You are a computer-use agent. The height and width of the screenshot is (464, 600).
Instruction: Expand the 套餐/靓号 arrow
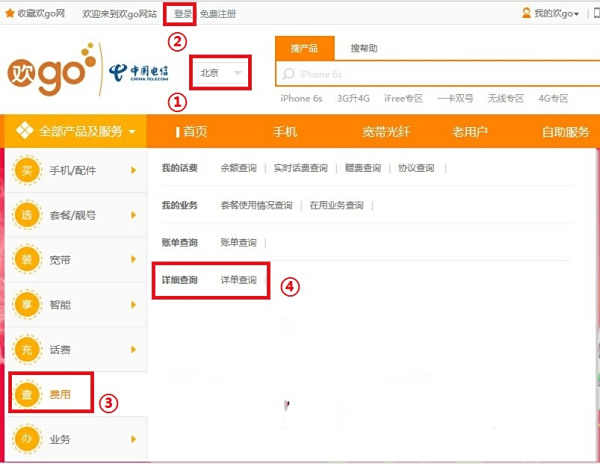coord(133,215)
